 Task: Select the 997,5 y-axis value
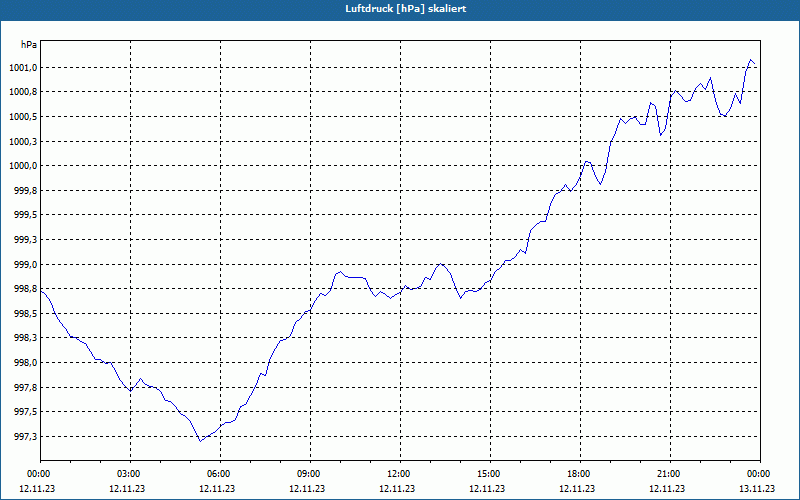[26, 412]
